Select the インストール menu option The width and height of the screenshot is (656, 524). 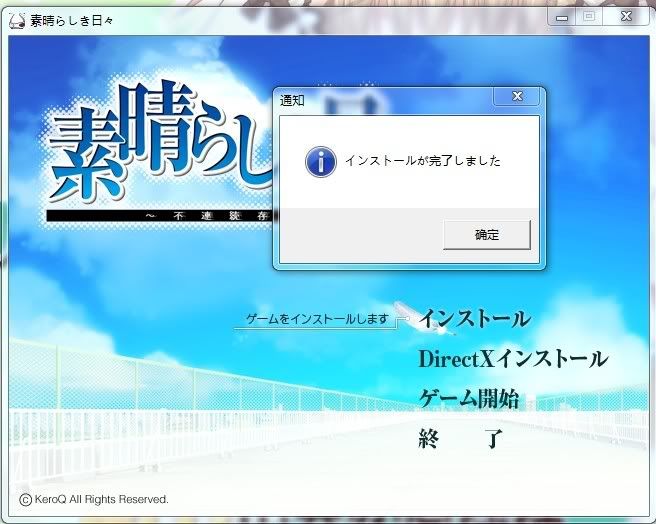475,319
